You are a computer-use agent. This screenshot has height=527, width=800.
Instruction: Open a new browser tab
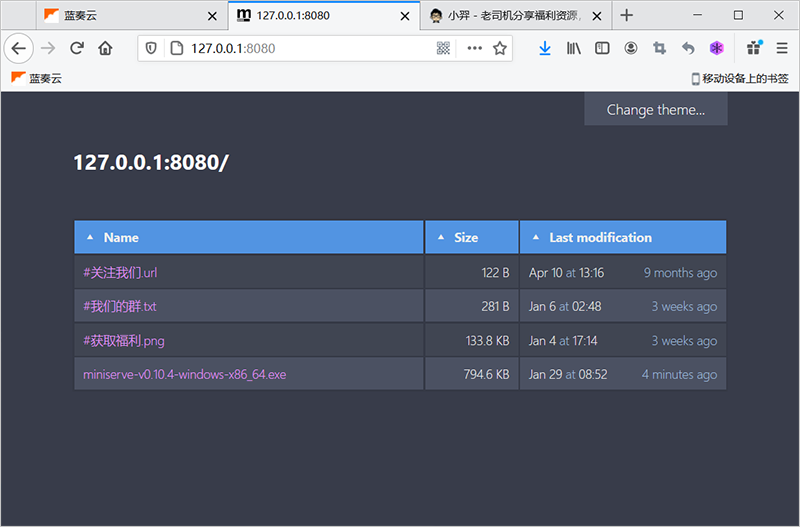[627, 15]
